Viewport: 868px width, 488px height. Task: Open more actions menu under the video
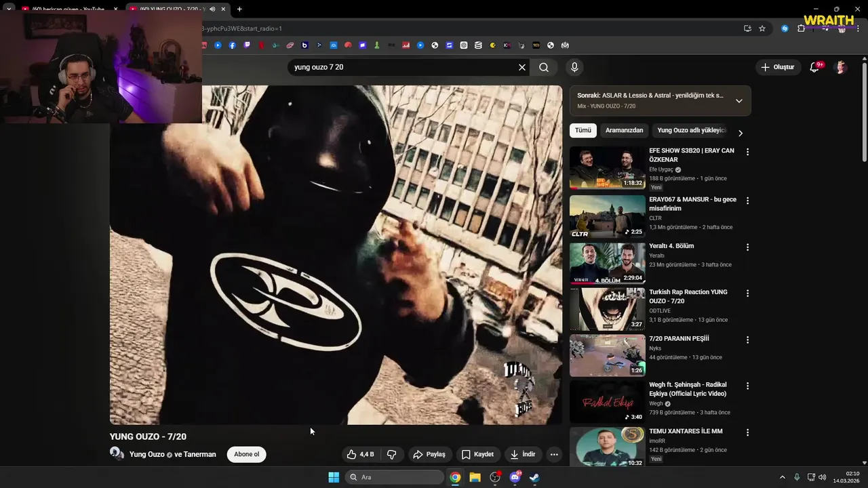coord(554,454)
